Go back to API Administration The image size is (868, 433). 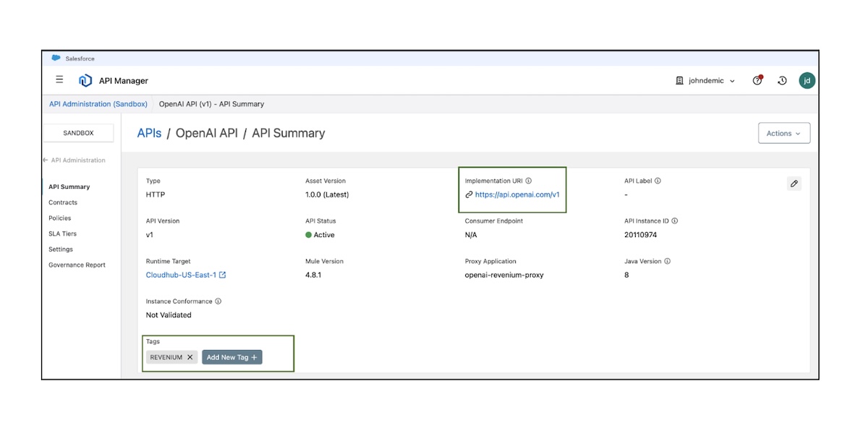tap(74, 160)
